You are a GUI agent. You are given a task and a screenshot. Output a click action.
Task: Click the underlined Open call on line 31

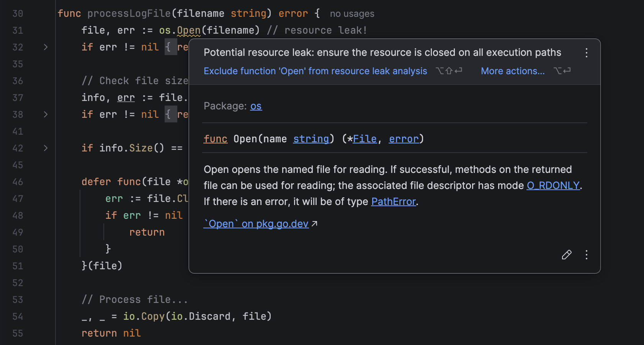tap(188, 30)
